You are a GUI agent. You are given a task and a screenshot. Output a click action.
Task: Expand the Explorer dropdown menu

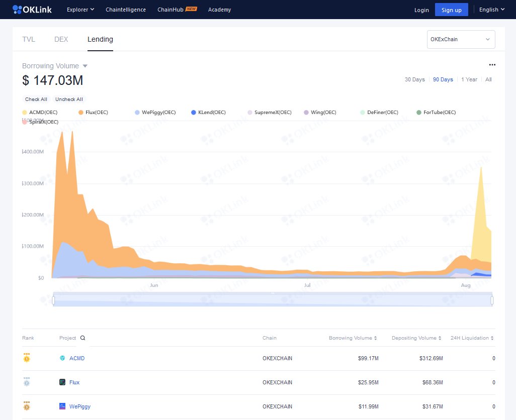coord(80,10)
